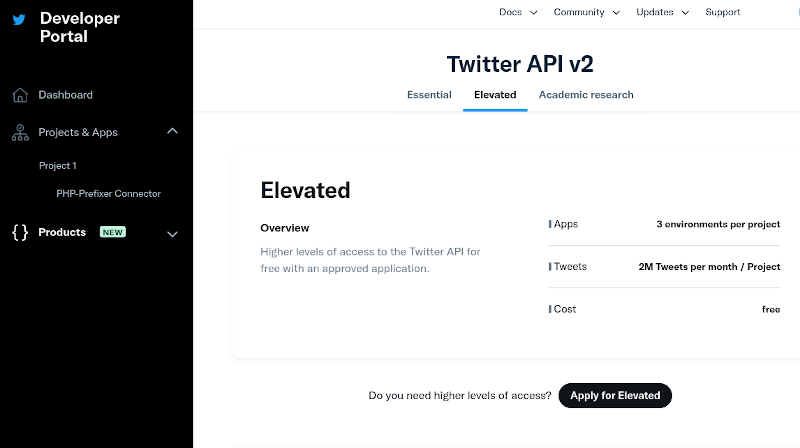The width and height of the screenshot is (800, 448).
Task: Switch to the Essential tab
Action: pyautogui.click(x=429, y=95)
